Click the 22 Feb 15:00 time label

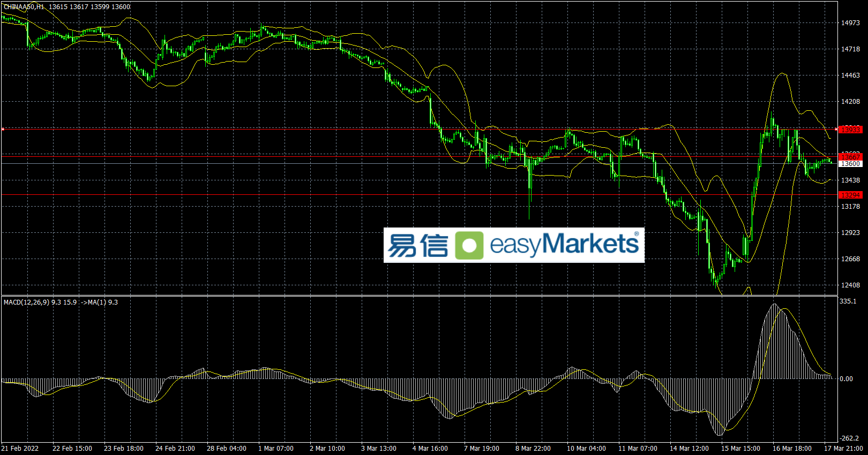click(x=72, y=449)
